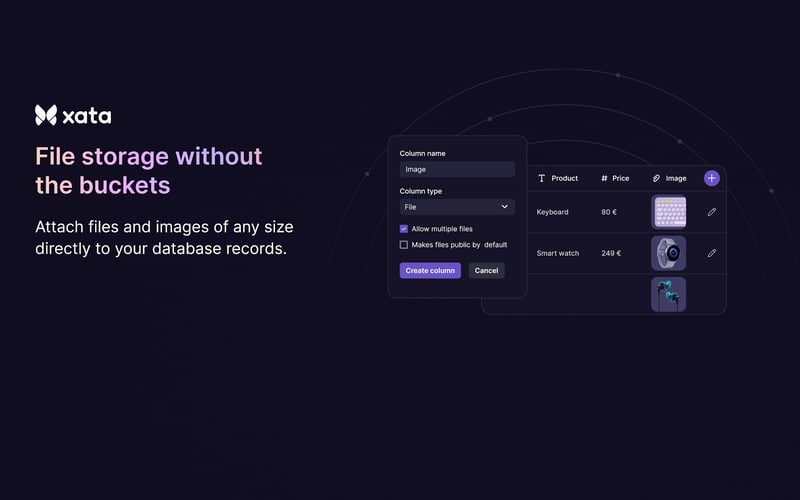Click the Image column header
Screen dimensions: 800x500
[676, 178]
